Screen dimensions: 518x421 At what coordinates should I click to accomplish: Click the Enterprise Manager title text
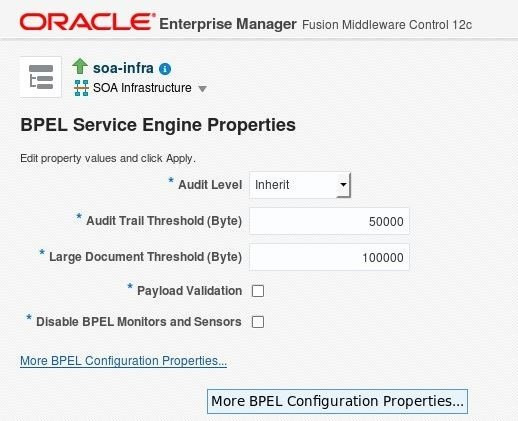pos(228,24)
